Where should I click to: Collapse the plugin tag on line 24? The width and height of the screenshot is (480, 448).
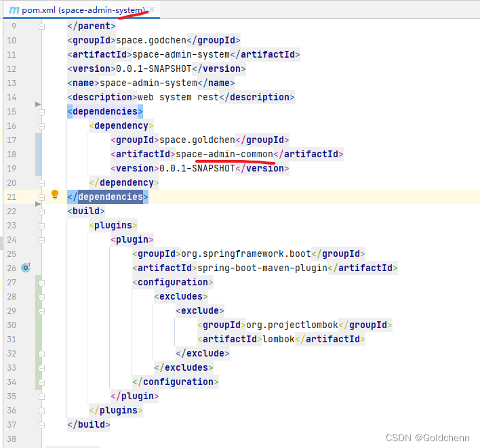coord(42,240)
